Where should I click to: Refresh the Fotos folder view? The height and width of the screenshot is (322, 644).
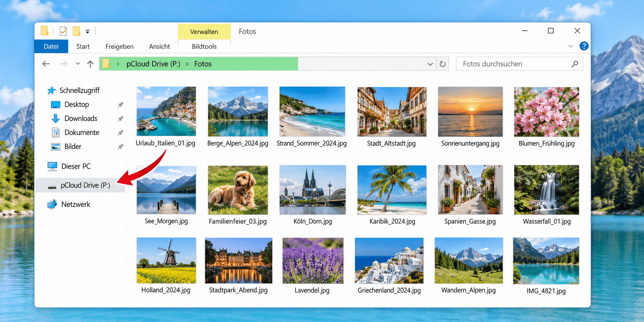point(443,64)
